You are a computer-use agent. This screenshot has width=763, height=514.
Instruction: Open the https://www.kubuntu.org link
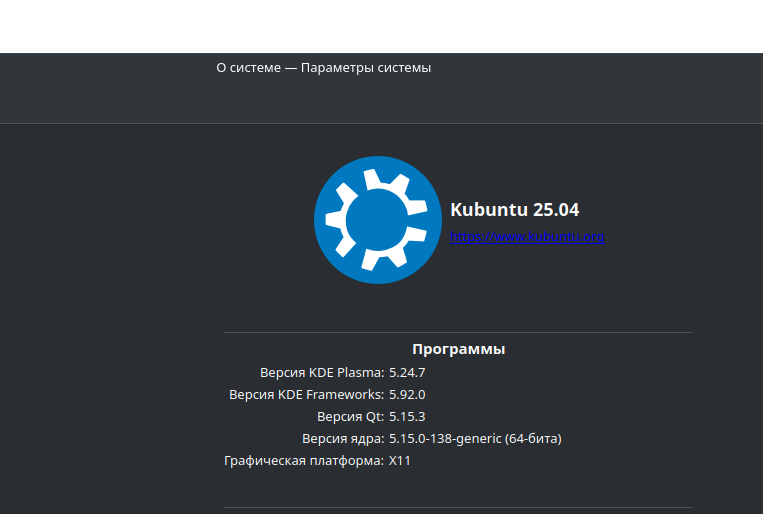[x=527, y=237]
